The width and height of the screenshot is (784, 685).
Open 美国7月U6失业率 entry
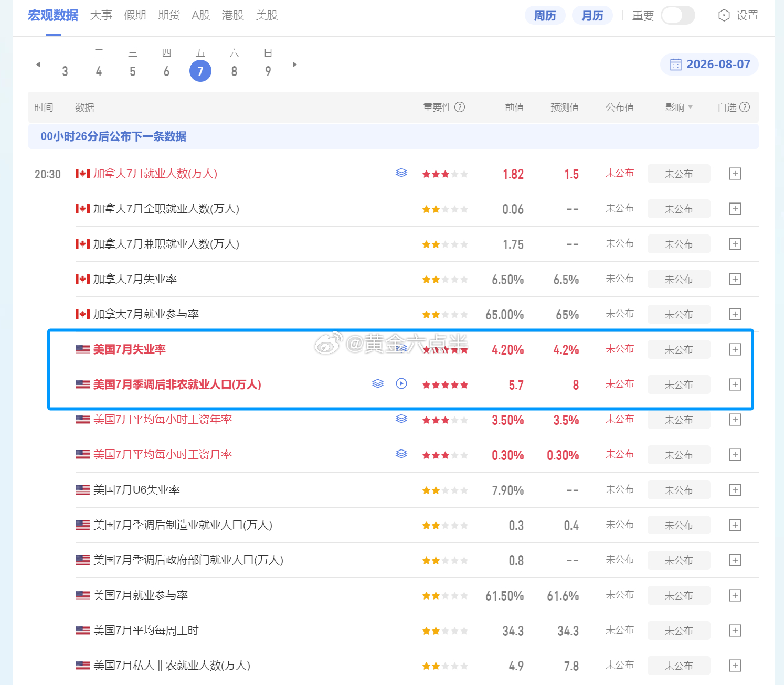pos(136,490)
